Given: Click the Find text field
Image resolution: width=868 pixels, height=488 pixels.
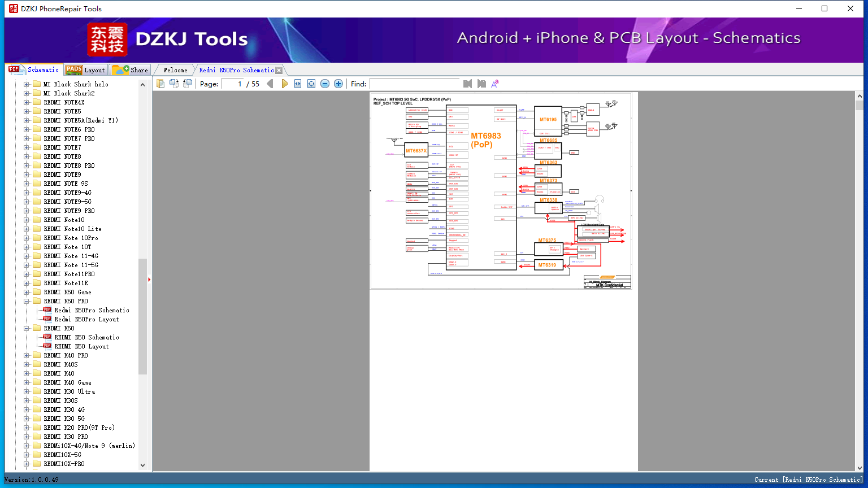Looking at the screenshot, I should pos(415,84).
